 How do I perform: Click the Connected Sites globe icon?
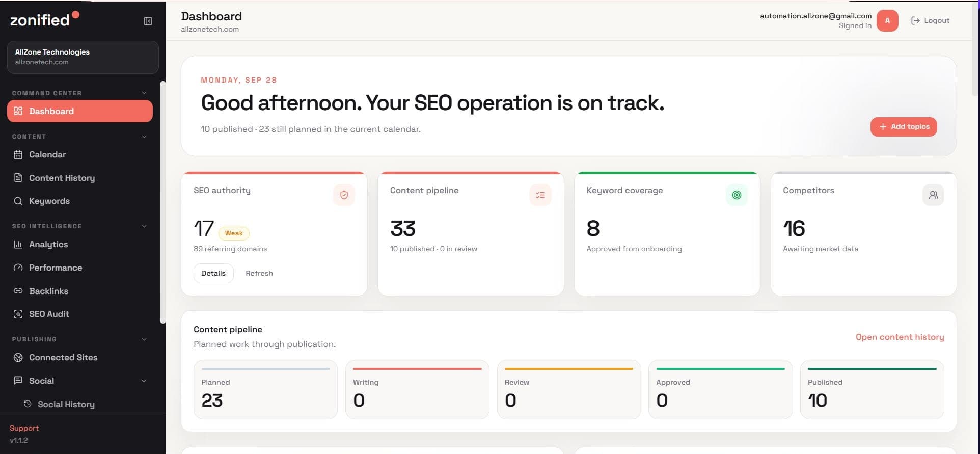tap(18, 358)
